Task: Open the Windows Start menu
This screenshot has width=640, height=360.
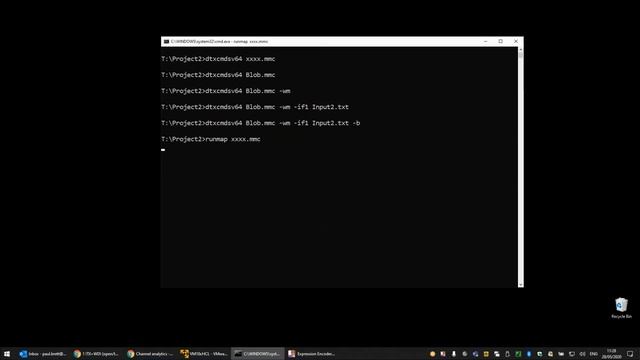Action: click(7, 354)
